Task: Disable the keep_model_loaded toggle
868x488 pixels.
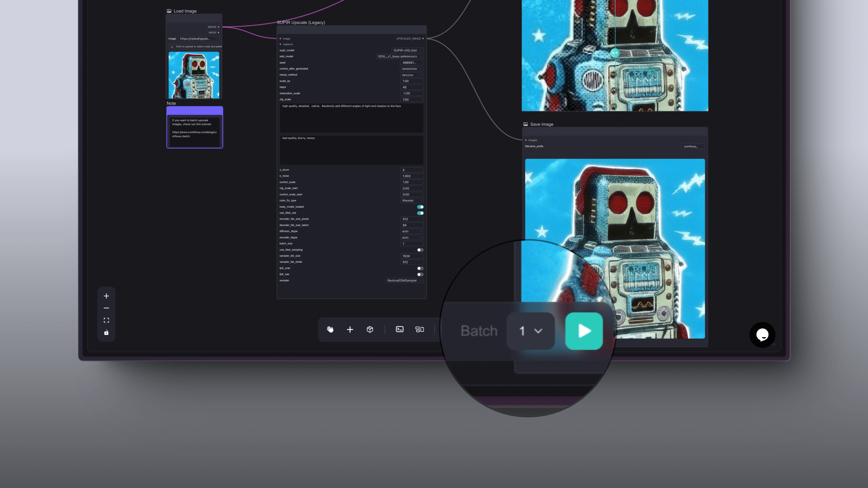Action: click(420, 207)
